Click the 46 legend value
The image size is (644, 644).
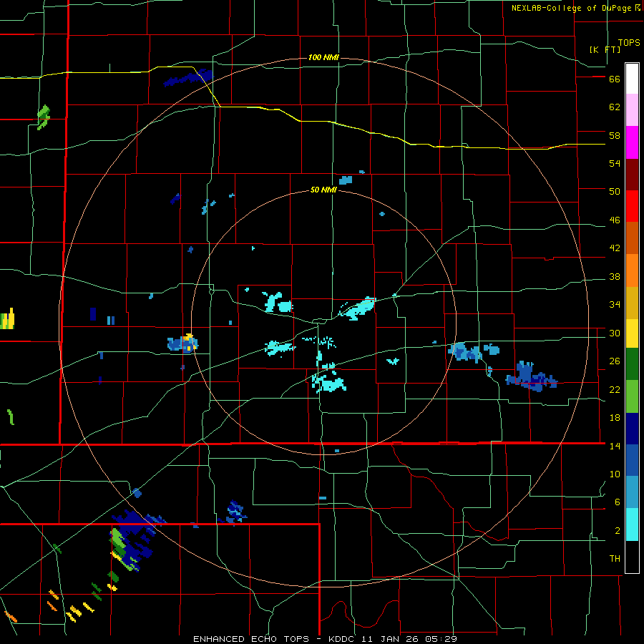coord(615,220)
